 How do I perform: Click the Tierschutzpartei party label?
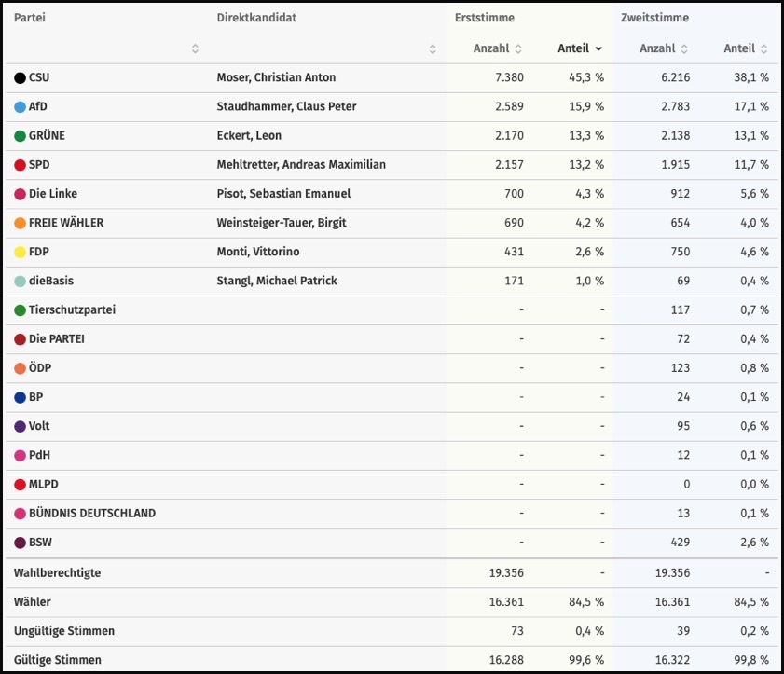(73, 309)
